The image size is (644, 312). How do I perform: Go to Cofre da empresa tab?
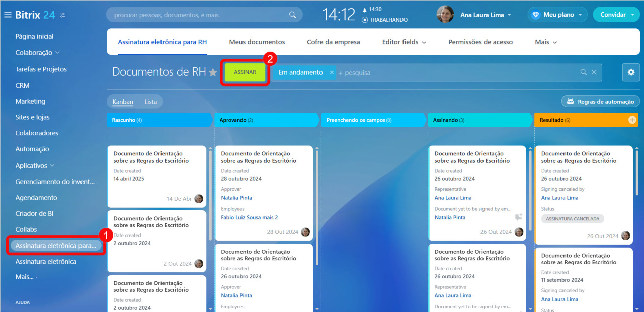coord(333,42)
